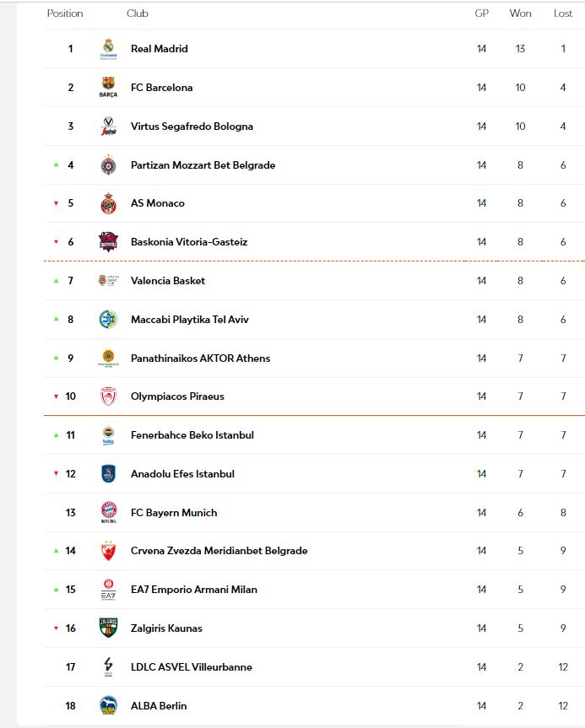The width and height of the screenshot is (585, 728).
Task: Click the Virtus Segafredo Bologna logo
Action: click(108, 127)
